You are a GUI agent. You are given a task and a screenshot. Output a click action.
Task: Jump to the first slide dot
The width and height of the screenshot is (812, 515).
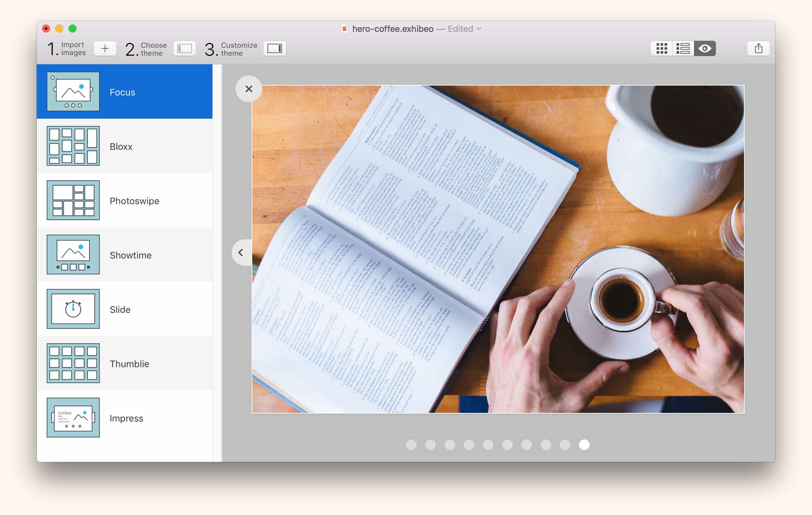pyautogui.click(x=411, y=444)
